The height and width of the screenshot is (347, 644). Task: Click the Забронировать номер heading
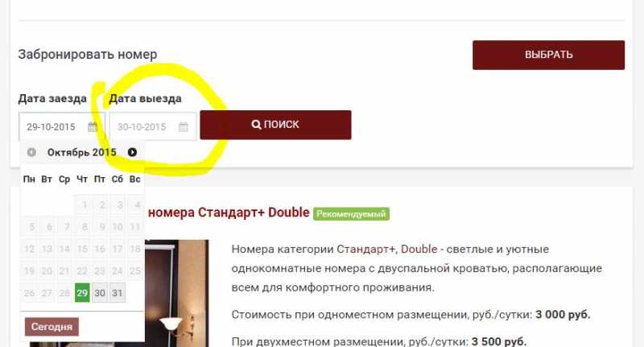[x=88, y=55]
